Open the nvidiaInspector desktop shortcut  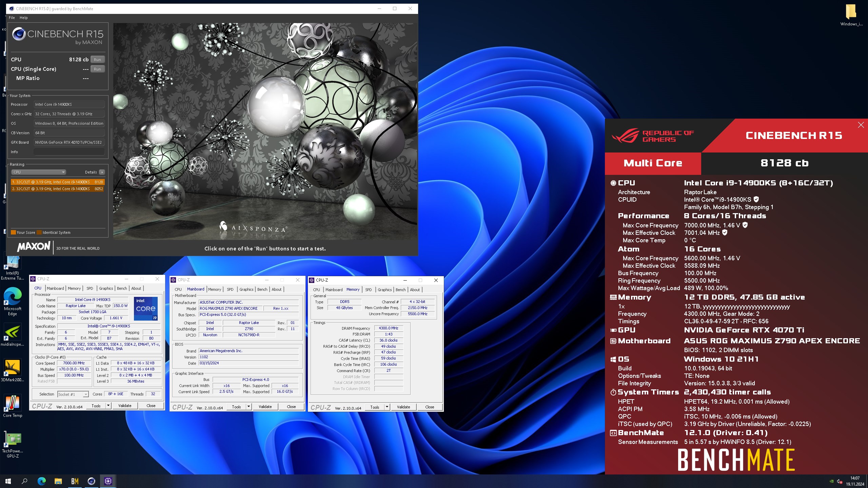pyautogui.click(x=13, y=335)
